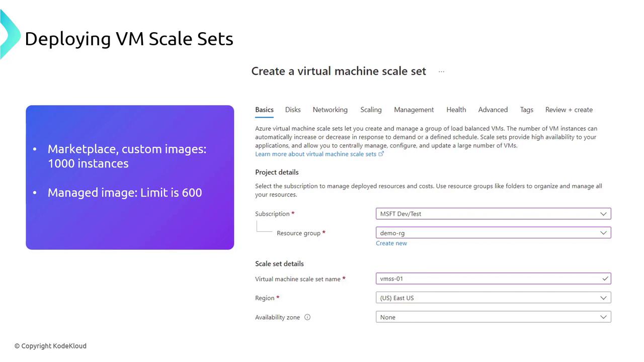Click the Create new resource group link
Image resolution: width=644 pixels, height=362 pixels.
(x=391, y=243)
